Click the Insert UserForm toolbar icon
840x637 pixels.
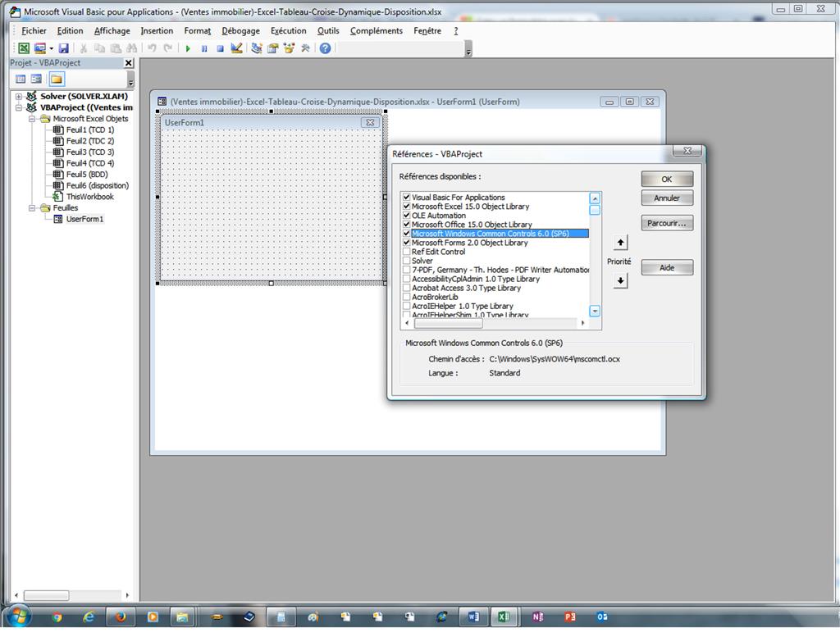(x=39, y=48)
